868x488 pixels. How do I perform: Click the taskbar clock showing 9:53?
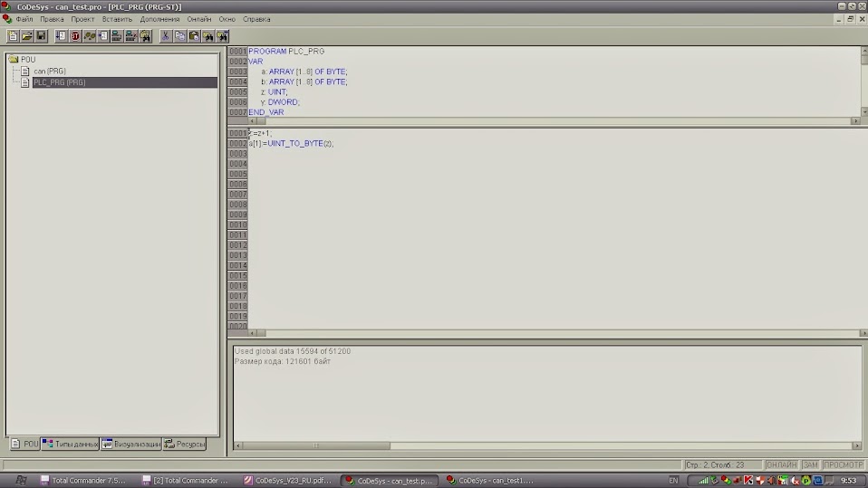849,480
